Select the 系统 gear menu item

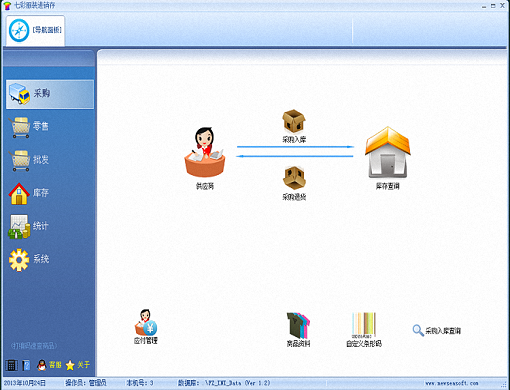pos(29,259)
